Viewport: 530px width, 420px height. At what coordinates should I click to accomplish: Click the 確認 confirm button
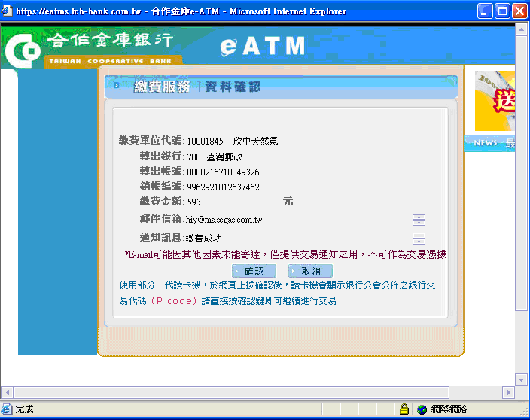pos(254,271)
